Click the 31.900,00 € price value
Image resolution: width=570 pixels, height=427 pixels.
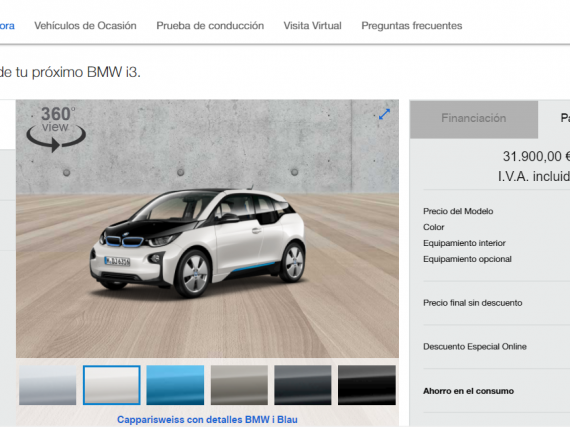click(536, 157)
